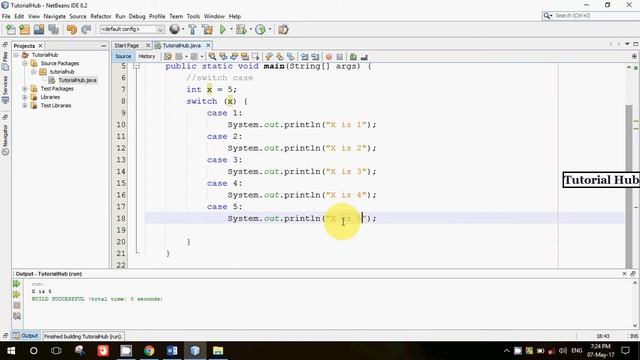Close the Projects panel tab
The height and width of the screenshot is (360, 640).
[40, 46]
